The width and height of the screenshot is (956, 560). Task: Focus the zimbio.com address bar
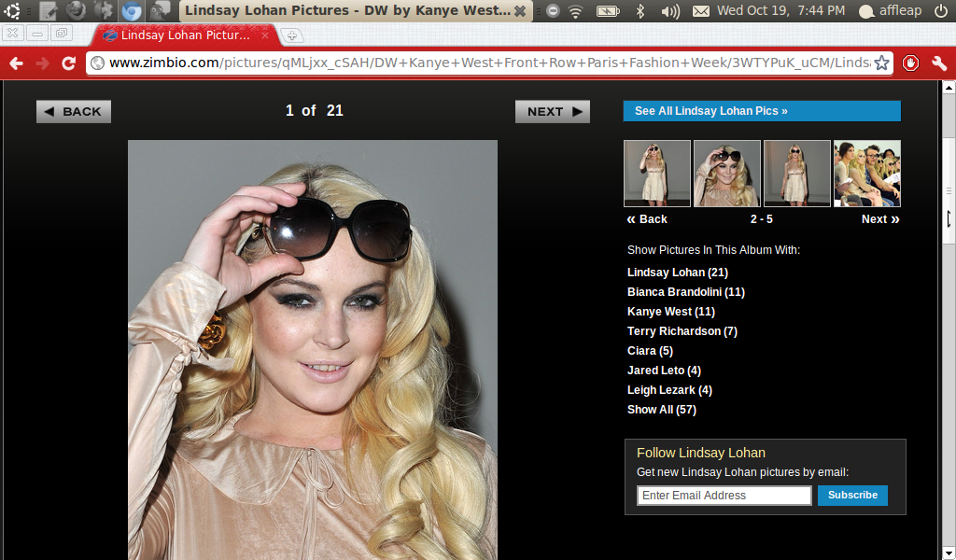click(489, 63)
